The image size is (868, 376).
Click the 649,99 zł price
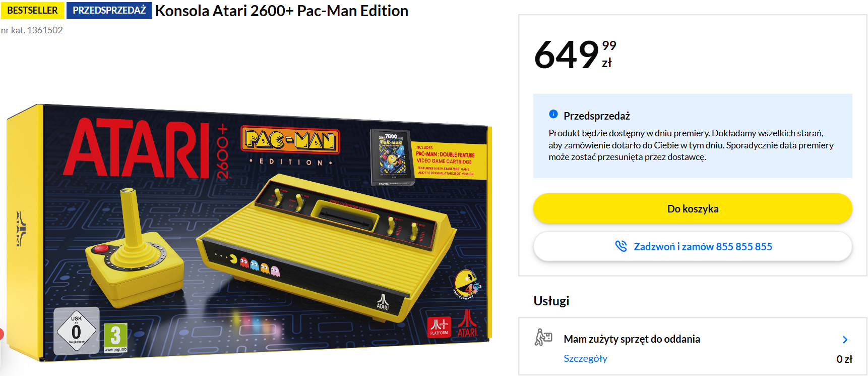[575, 54]
